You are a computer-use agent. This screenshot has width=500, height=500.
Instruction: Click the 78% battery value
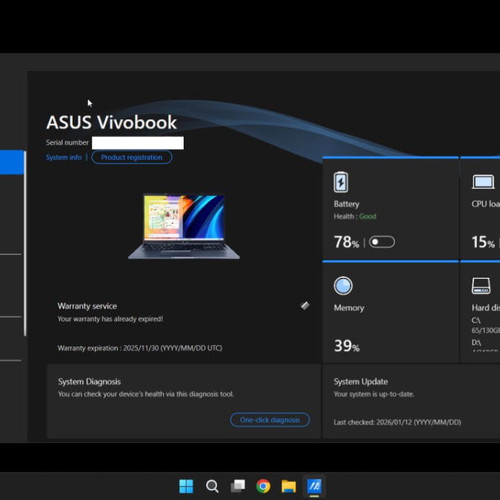coord(347,242)
